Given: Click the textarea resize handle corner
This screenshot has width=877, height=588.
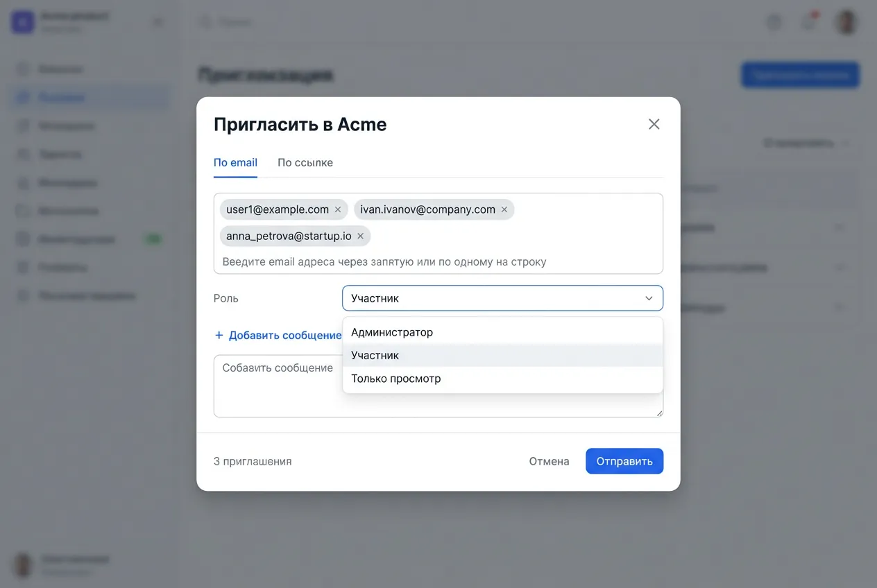Looking at the screenshot, I should coord(659,413).
